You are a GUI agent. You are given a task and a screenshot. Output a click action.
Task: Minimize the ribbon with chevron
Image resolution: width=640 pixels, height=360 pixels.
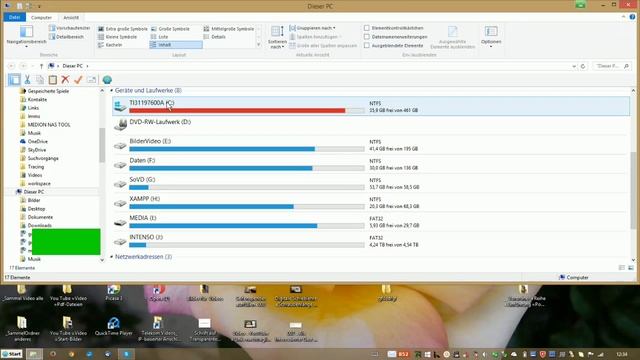623,17
